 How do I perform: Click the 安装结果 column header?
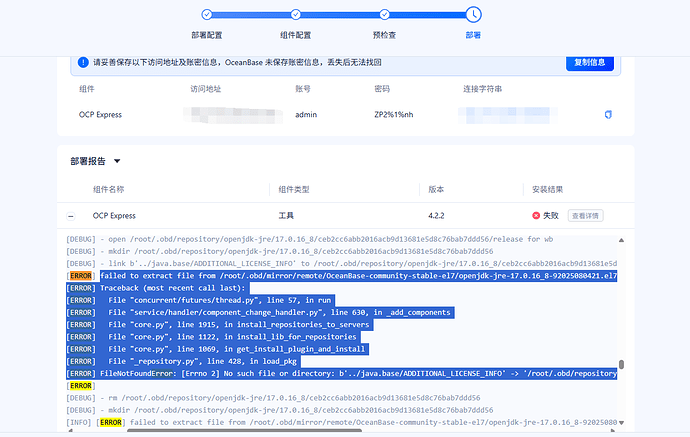[x=549, y=188]
